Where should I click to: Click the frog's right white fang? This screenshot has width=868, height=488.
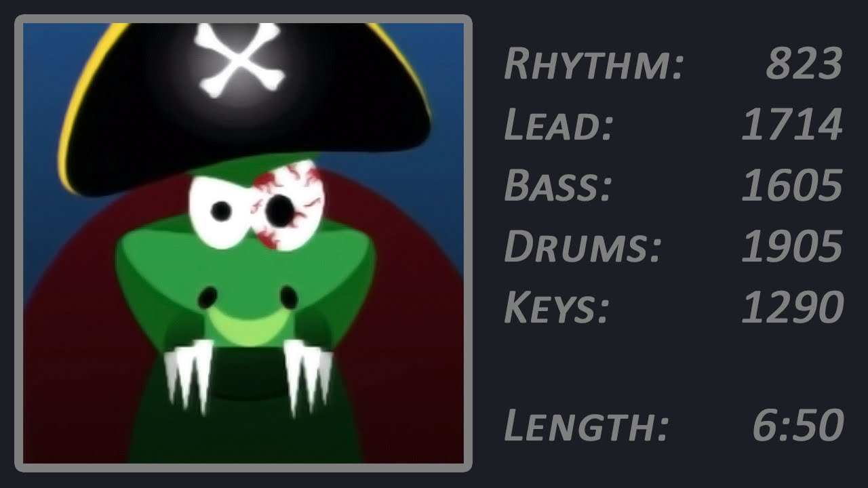(x=307, y=374)
